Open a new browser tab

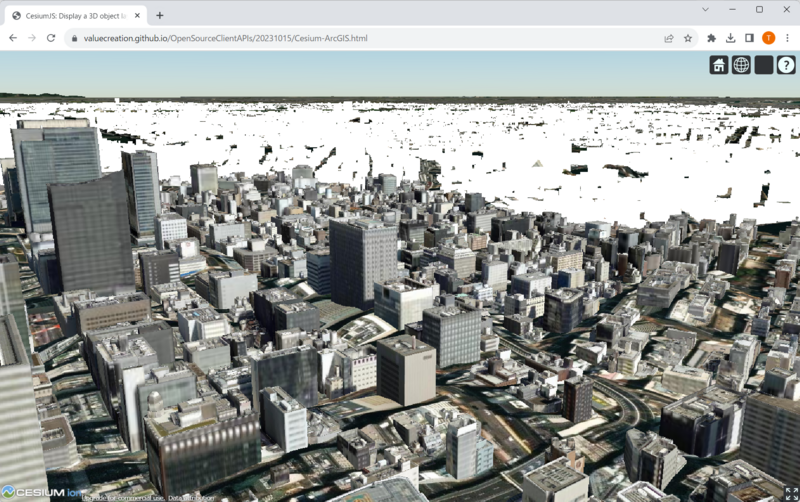pyautogui.click(x=160, y=15)
